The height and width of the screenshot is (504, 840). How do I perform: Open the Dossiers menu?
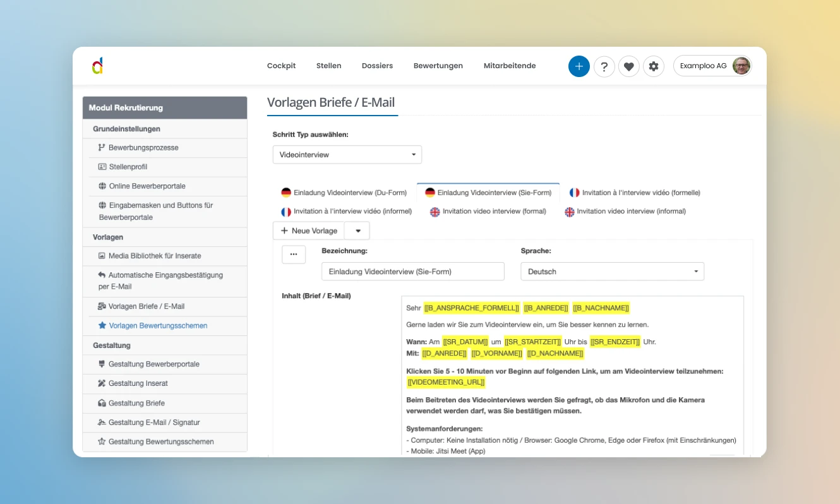pos(377,66)
